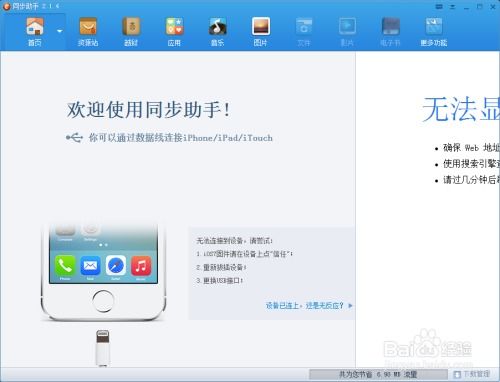Select the 越狱 jailbreak book icon
The height and width of the screenshot is (382, 500).
[131, 32]
